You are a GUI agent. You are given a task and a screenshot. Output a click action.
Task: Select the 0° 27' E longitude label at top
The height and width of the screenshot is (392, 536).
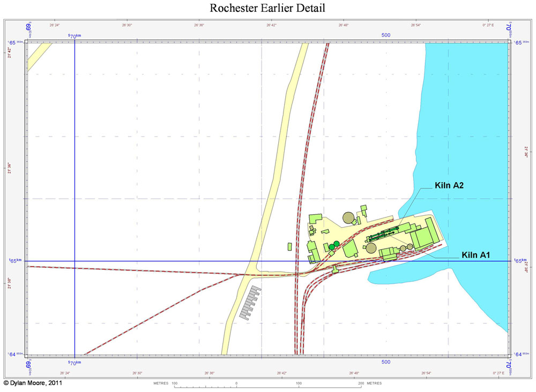pos(490,25)
